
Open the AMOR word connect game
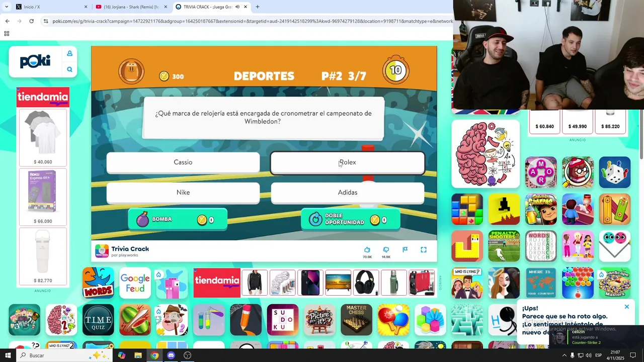tap(541, 172)
